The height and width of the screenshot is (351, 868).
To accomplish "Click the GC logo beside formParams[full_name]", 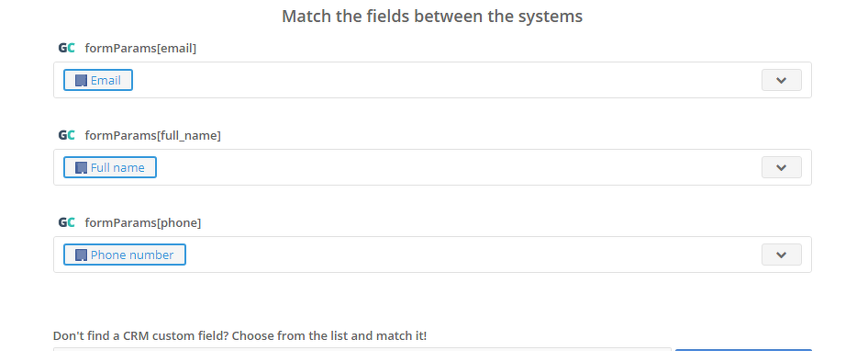I will tap(66, 135).
